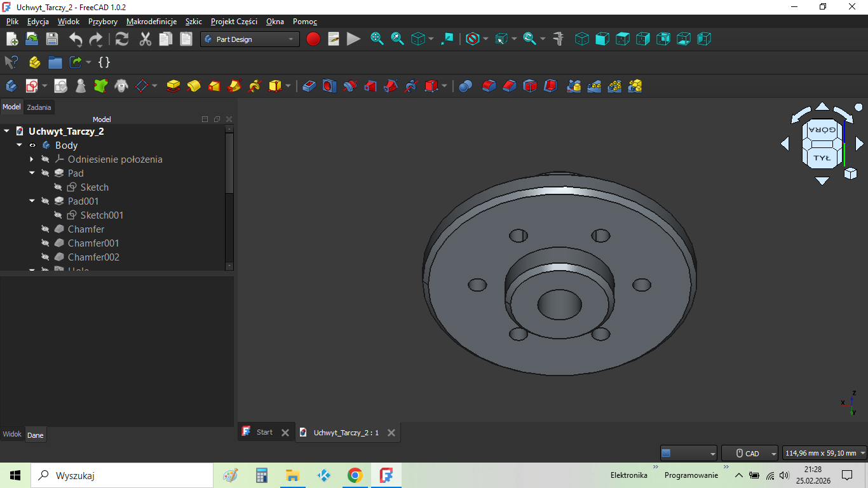Open the Part Design workbench dropdown
The height and width of the screenshot is (488, 868).
[x=250, y=39]
